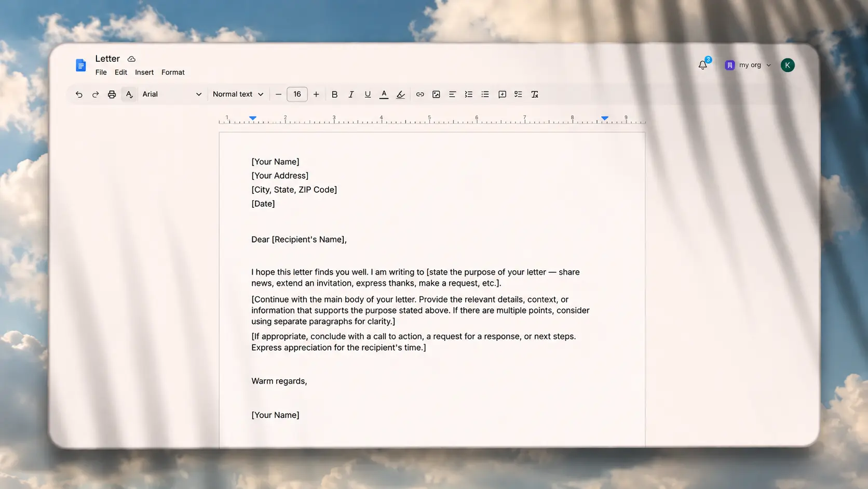
Task: Open the my org switcher dropdown
Action: tap(748, 65)
